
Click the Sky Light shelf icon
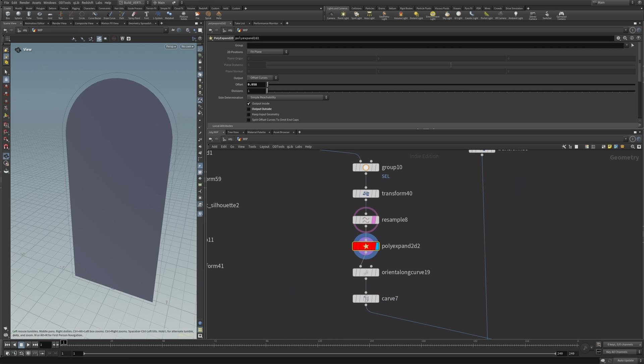447,15
